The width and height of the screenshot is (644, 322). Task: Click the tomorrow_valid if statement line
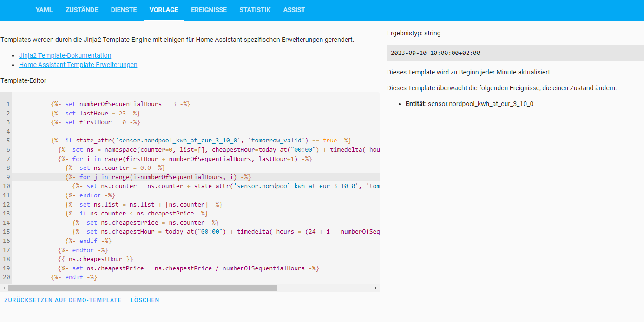click(201, 141)
